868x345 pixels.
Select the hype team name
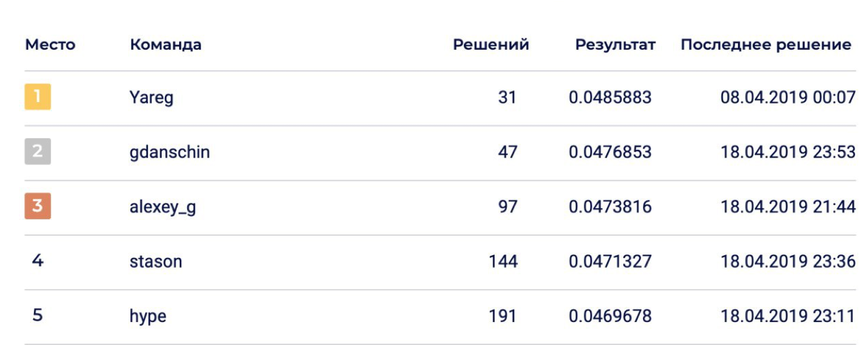[148, 317]
